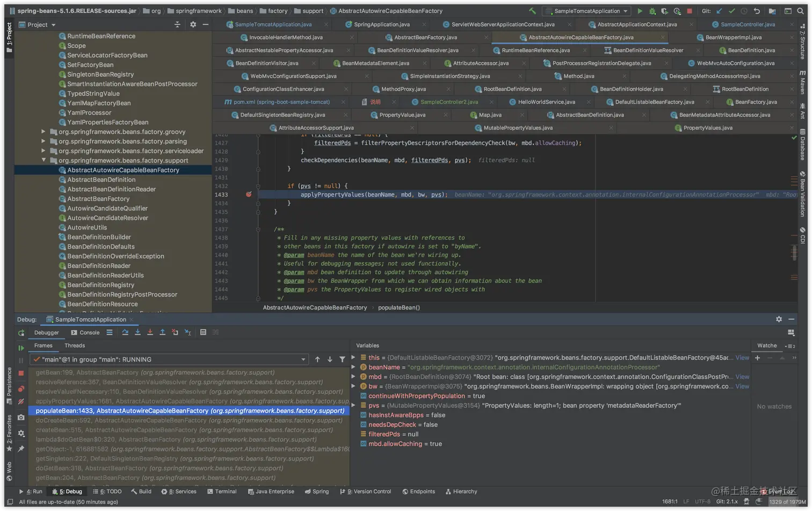812x511 pixels.
Task: Expand the 'pvs' variable node
Action: click(x=353, y=406)
